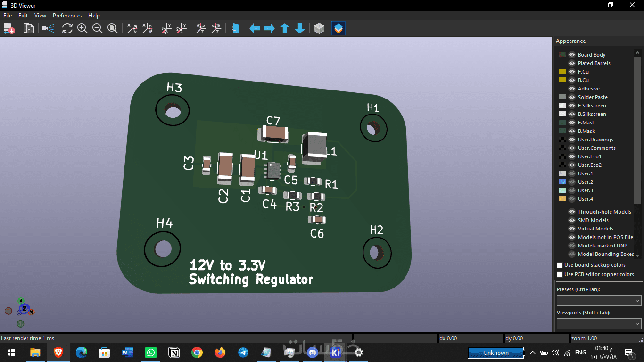Image resolution: width=644 pixels, height=362 pixels.
Task: Show the User.1 layer
Action: (572, 173)
